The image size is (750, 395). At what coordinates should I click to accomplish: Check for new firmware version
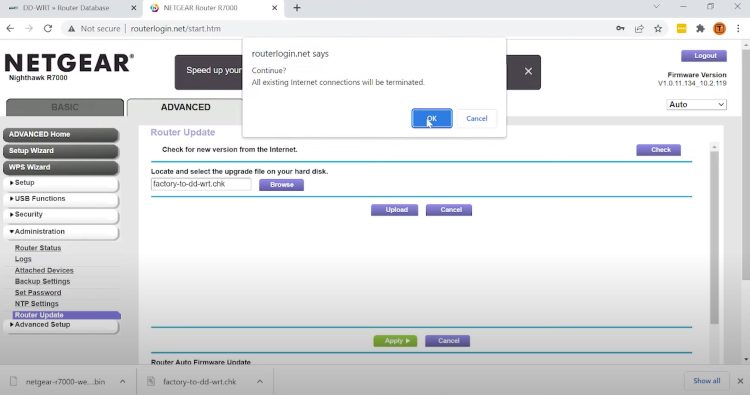click(x=658, y=150)
